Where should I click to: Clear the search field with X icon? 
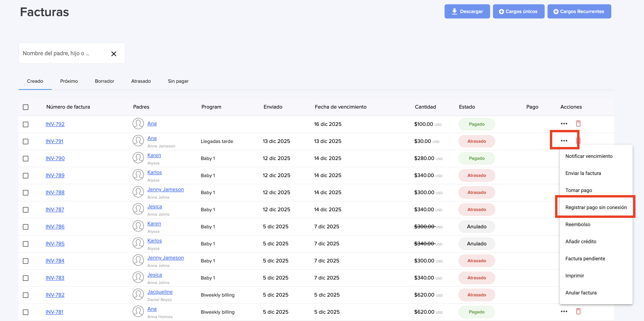[x=114, y=54]
